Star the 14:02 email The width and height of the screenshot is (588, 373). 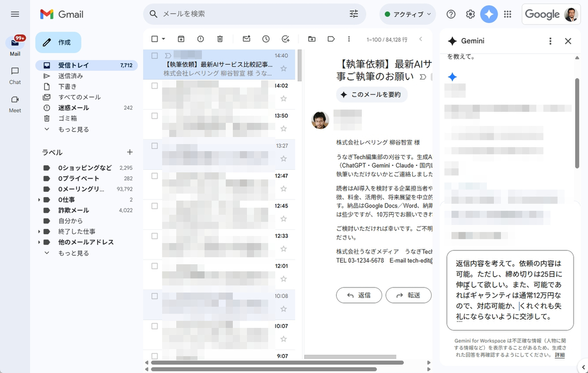tap(283, 99)
